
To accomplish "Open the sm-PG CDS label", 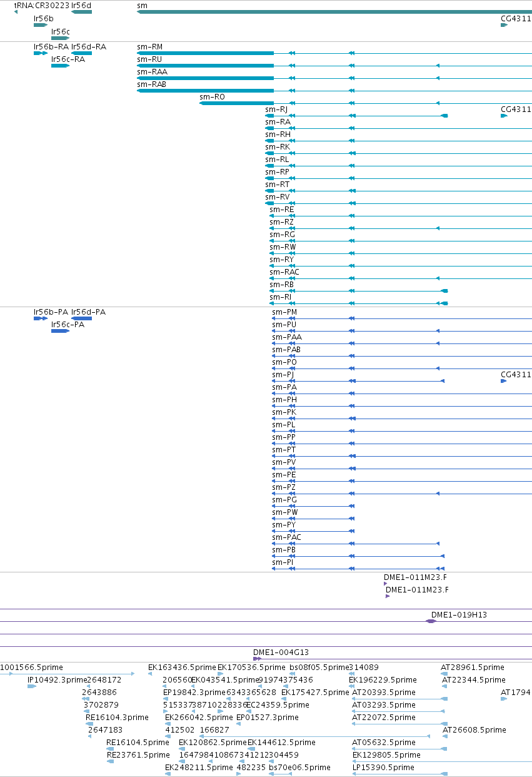I will click(284, 499).
